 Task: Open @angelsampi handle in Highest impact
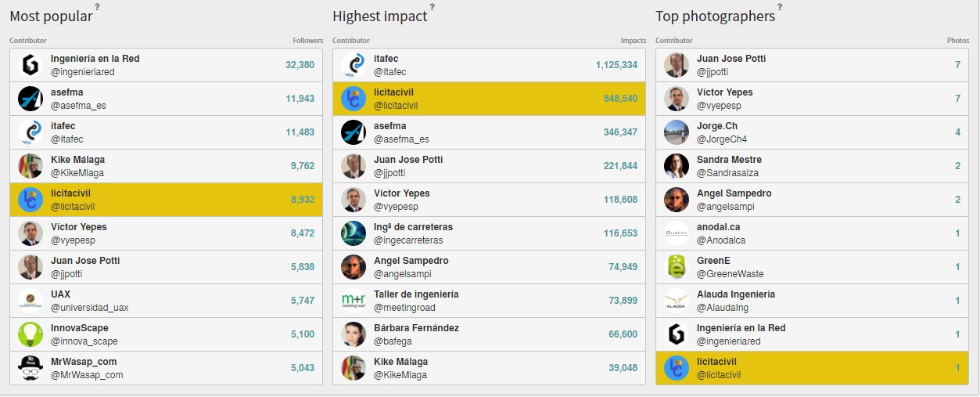[402, 274]
